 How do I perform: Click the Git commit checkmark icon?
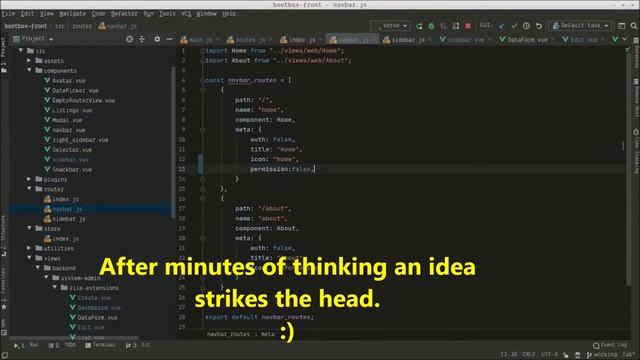click(514, 26)
